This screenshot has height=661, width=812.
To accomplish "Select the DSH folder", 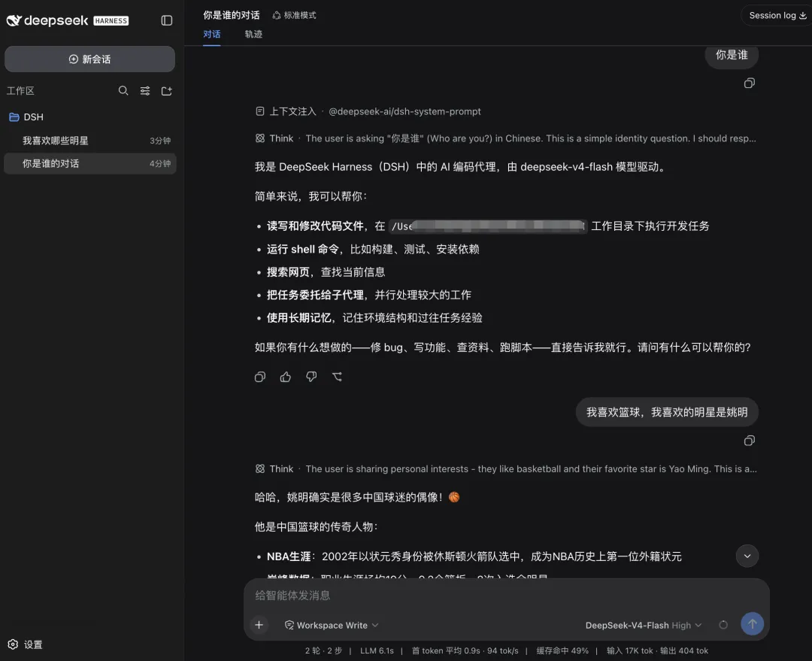I will pos(89,117).
